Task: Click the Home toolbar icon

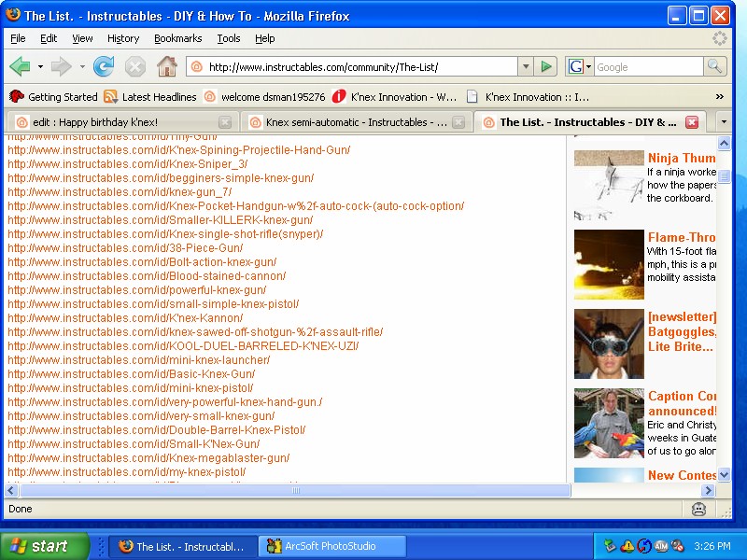Action: coord(166,66)
